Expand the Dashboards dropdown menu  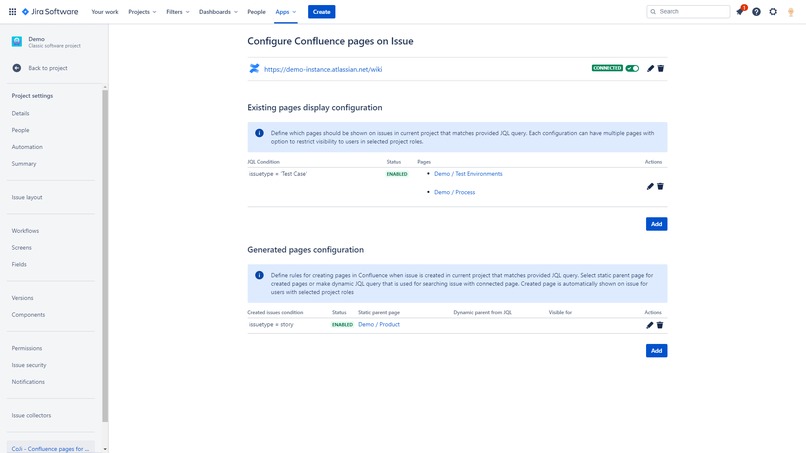pos(218,11)
